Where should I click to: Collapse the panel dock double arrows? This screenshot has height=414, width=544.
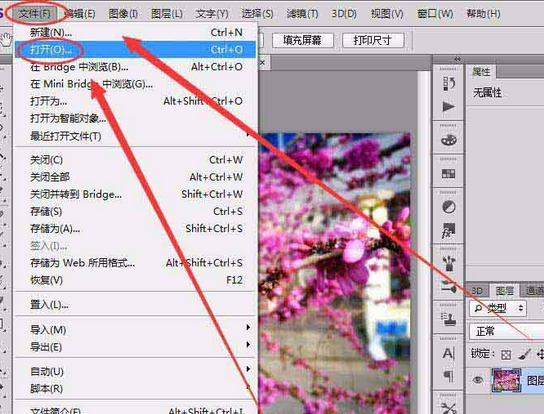457,59
